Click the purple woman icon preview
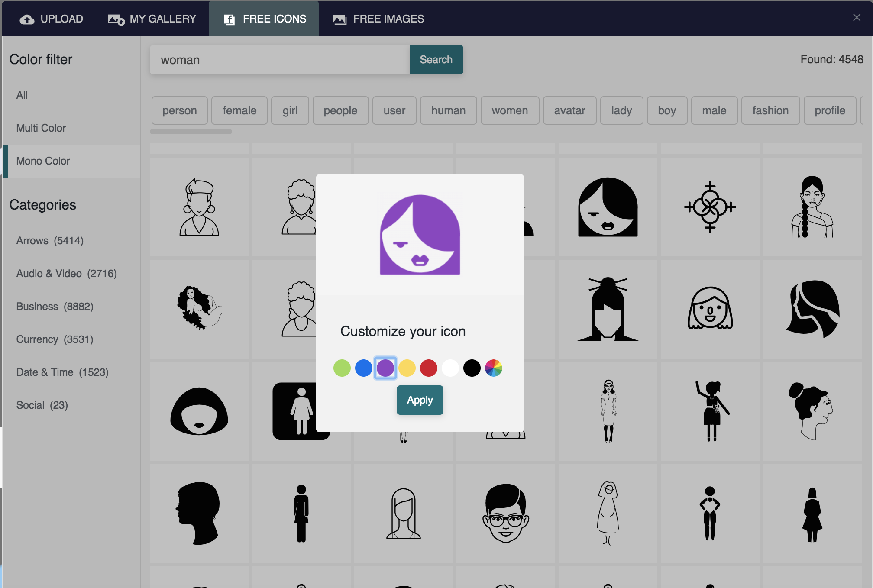The image size is (873, 588). pyautogui.click(x=420, y=235)
